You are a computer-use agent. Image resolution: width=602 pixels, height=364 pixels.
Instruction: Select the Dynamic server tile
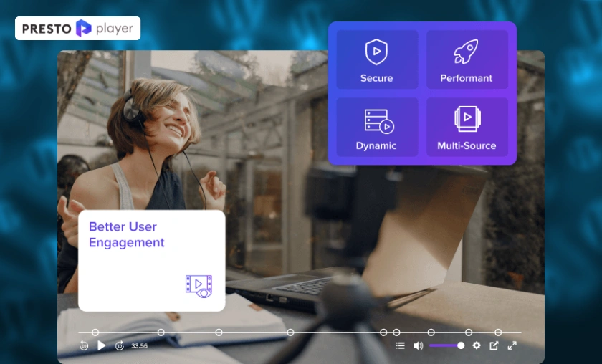pos(377,127)
